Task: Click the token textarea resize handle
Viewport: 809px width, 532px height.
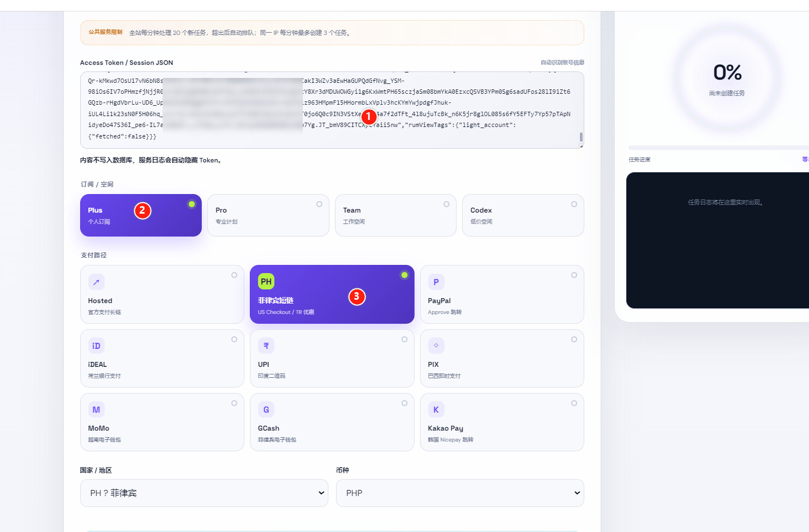Action: pyautogui.click(x=581, y=146)
